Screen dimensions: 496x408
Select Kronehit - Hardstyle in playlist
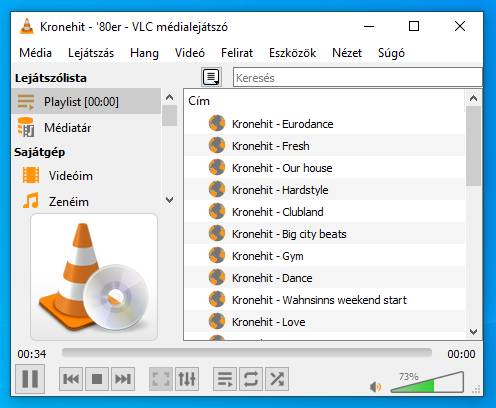tap(325, 190)
